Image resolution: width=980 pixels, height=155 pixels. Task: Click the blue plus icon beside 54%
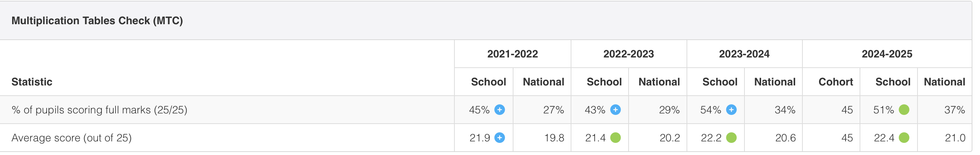tap(731, 110)
